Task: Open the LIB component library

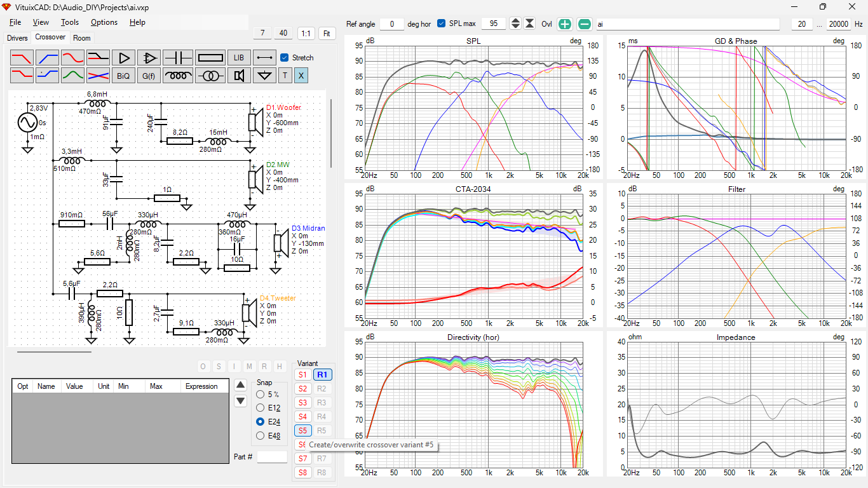Action: pos(239,58)
